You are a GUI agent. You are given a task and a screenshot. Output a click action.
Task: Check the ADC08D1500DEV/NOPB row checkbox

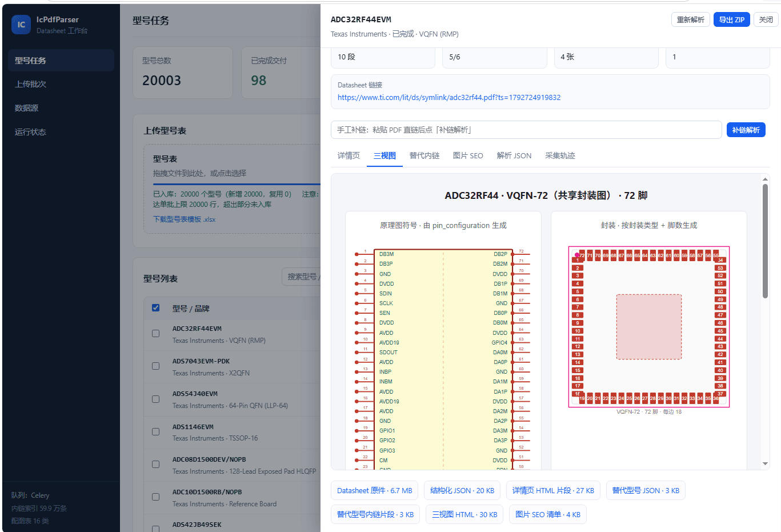[x=155, y=464]
